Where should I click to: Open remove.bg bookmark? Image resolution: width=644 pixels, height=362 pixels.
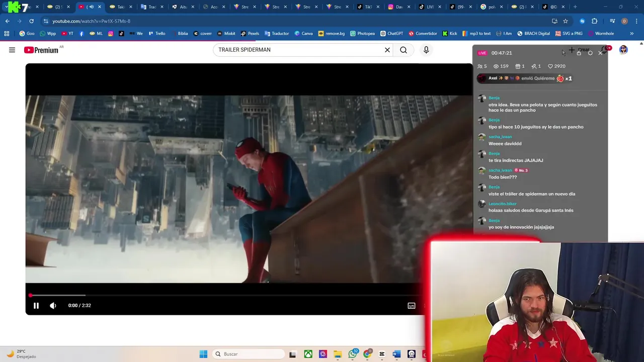point(332,34)
